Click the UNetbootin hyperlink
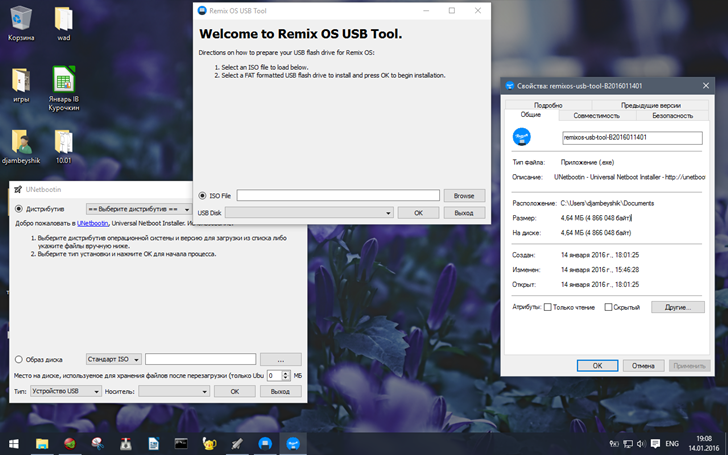The image size is (728, 455). 92,223
